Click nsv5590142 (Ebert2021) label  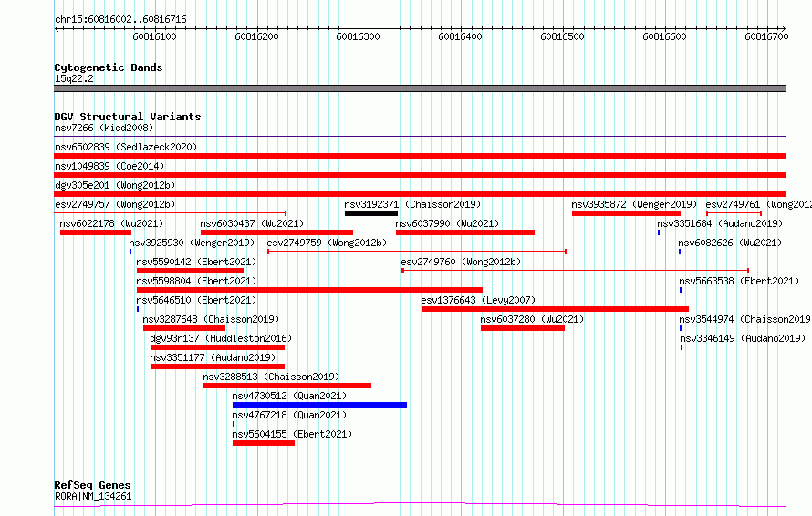pyautogui.click(x=196, y=262)
